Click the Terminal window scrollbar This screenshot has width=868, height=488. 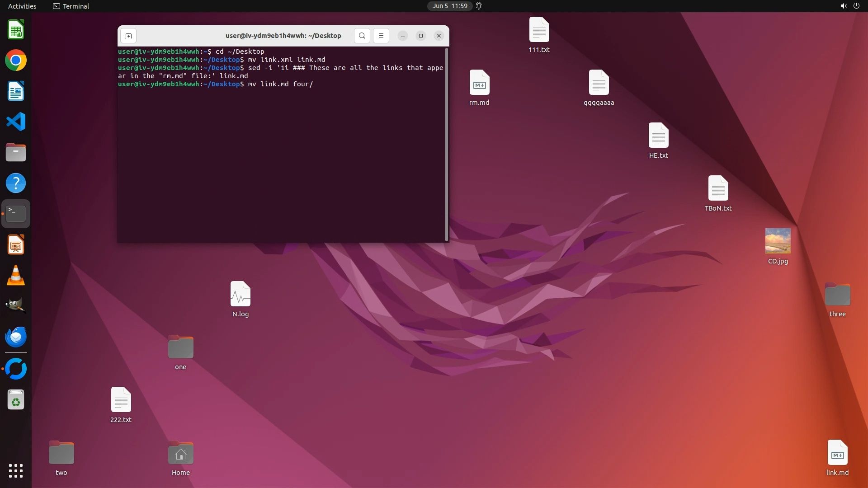tap(447, 145)
